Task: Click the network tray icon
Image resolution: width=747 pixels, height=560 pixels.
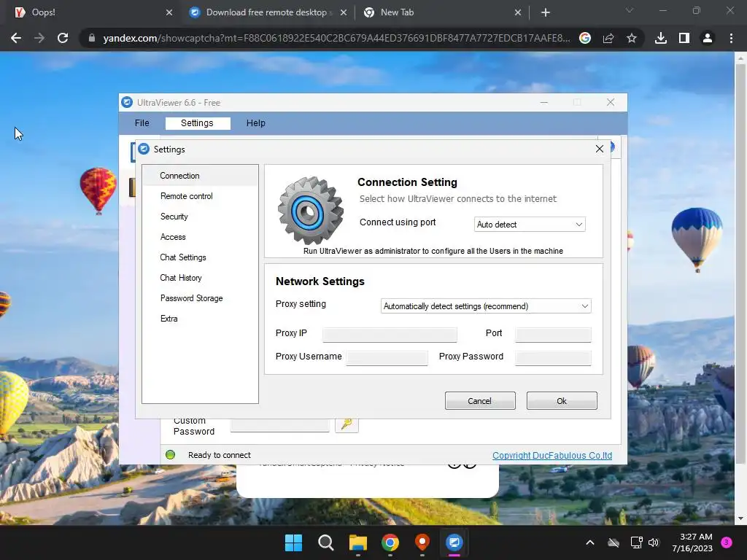Action: tap(636, 542)
